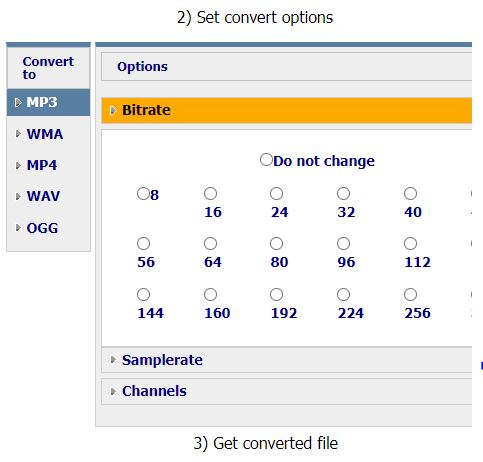The width and height of the screenshot is (483, 462).
Task: Click the Bitrate header label
Action: click(146, 110)
